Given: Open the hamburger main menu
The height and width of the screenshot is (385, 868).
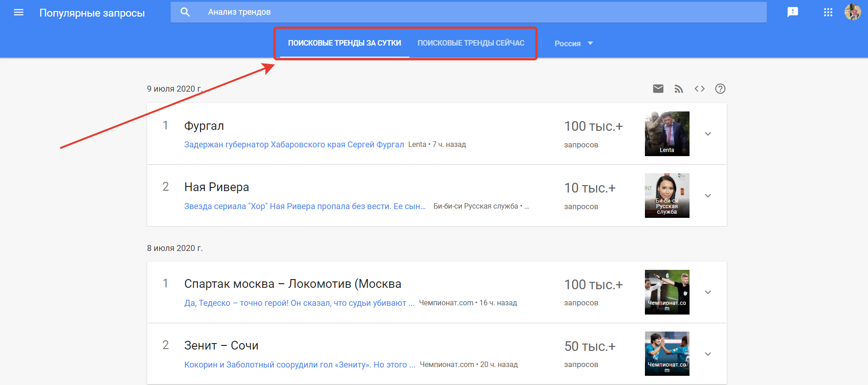Looking at the screenshot, I should [18, 12].
